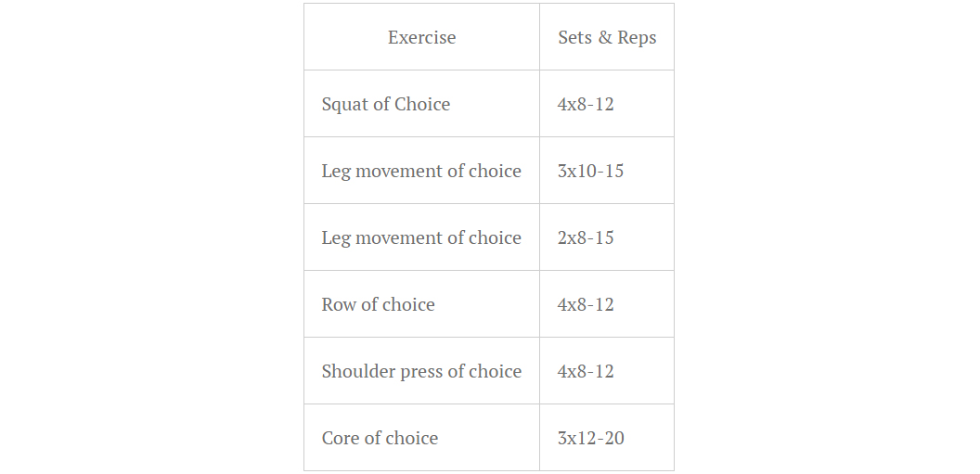Select the Shoulder press of choice cell
This screenshot has width=980, height=474.
pyautogui.click(x=421, y=371)
